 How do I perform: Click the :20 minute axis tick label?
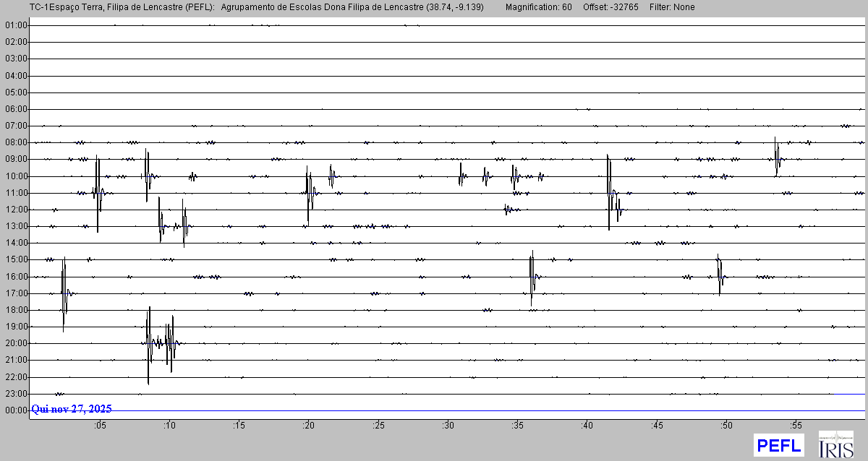tap(309, 426)
